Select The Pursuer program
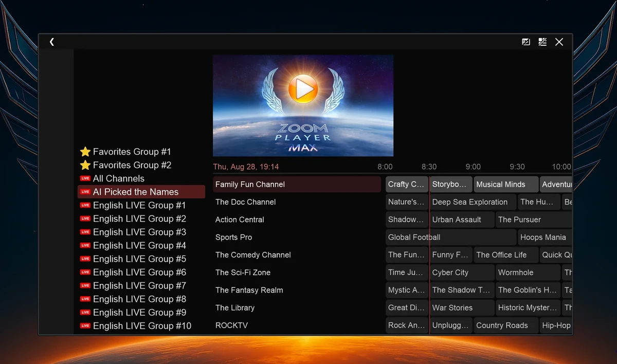The image size is (617, 364). 534,220
